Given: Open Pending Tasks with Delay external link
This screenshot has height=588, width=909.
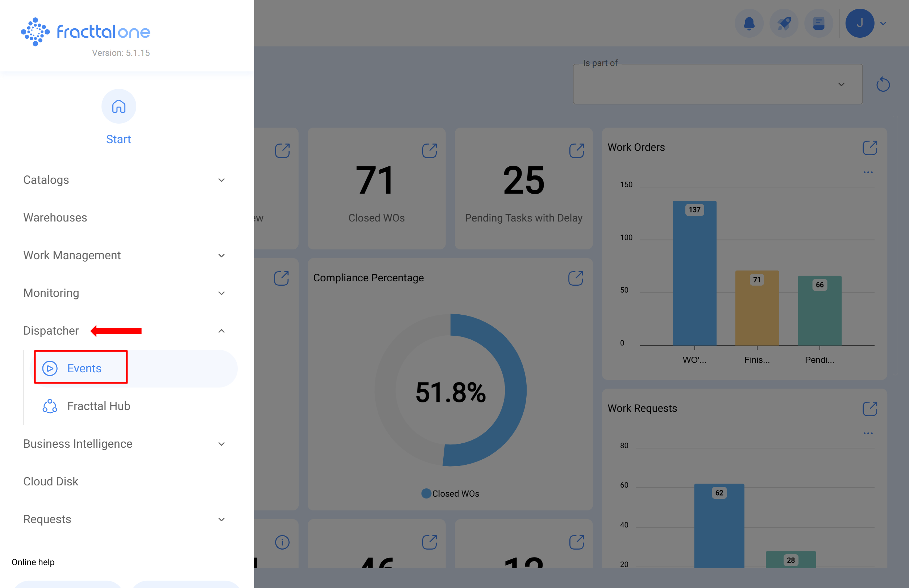Looking at the screenshot, I should tap(577, 150).
